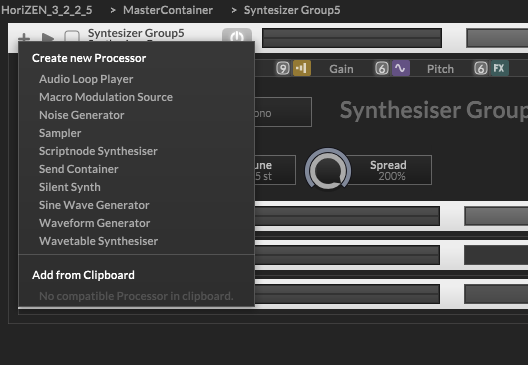Click the Gain chain label

click(341, 69)
